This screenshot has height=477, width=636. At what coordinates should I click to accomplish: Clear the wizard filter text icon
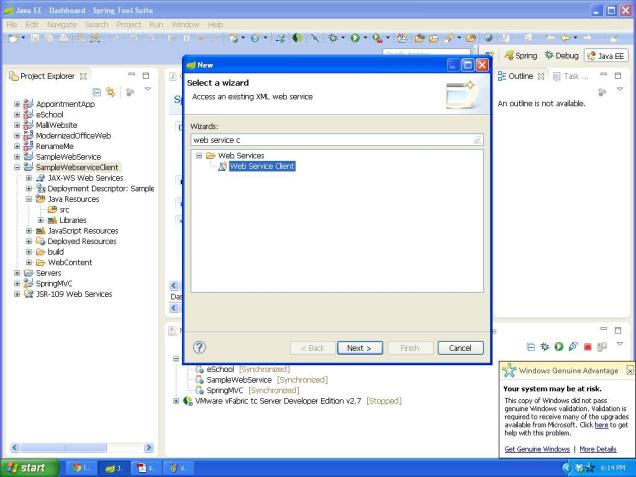coord(477,140)
